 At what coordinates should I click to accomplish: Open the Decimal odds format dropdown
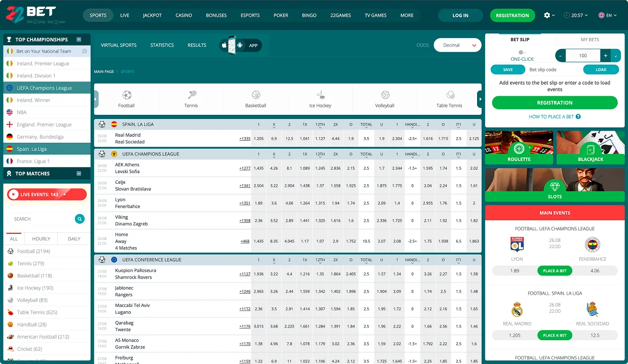point(457,45)
